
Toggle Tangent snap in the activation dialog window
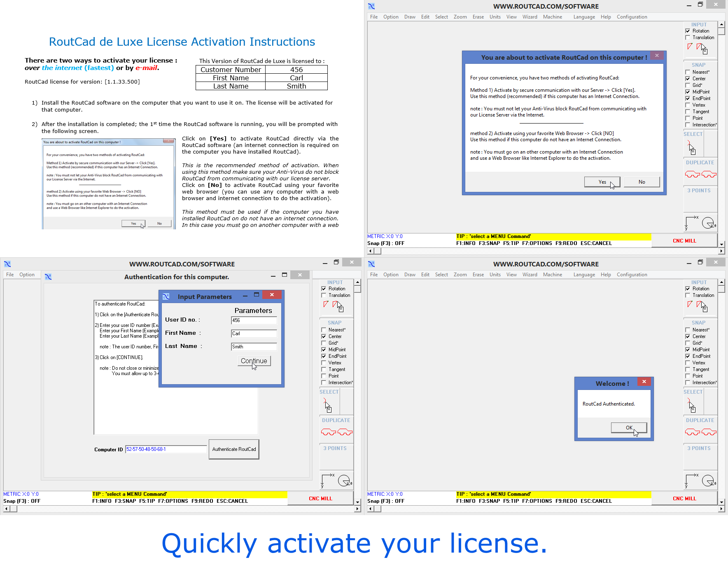pyautogui.click(x=688, y=112)
